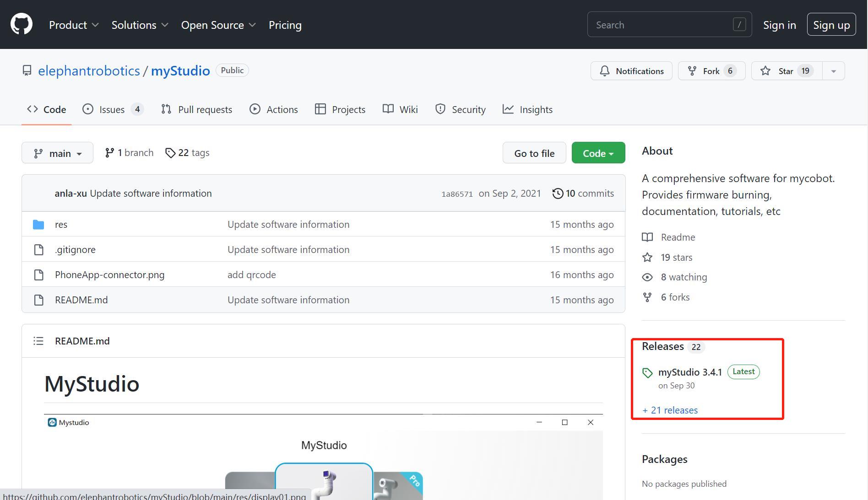Star the repository with the Star button
868x500 pixels.
pyautogui.click(x=787, y=71)
